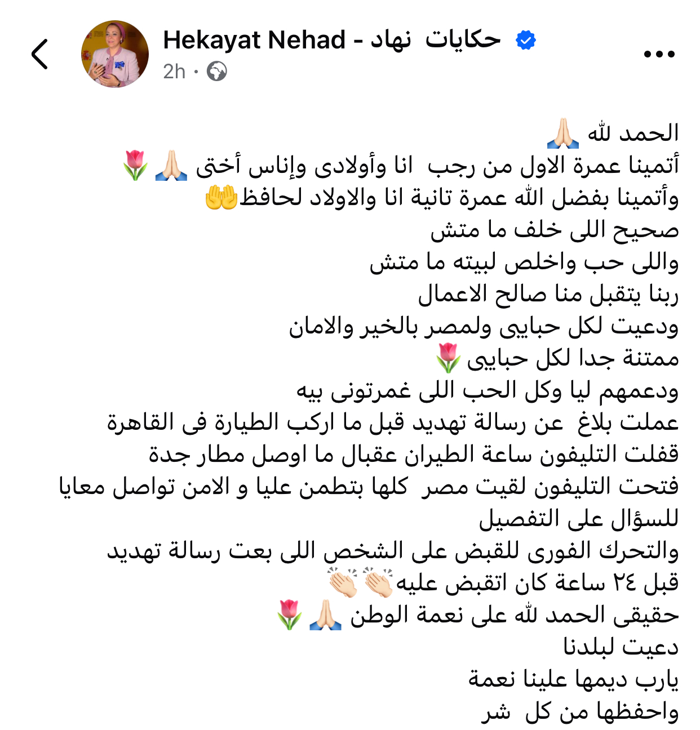The image size is (700, 730).
Task: Open Hekayat Nehad's profile picture
Action: coord(115,54)
